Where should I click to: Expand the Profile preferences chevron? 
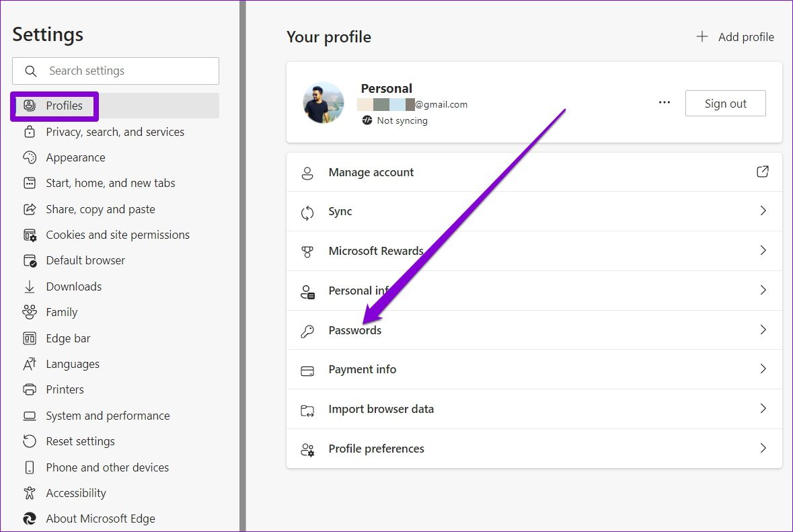click(x=763, y=448)
